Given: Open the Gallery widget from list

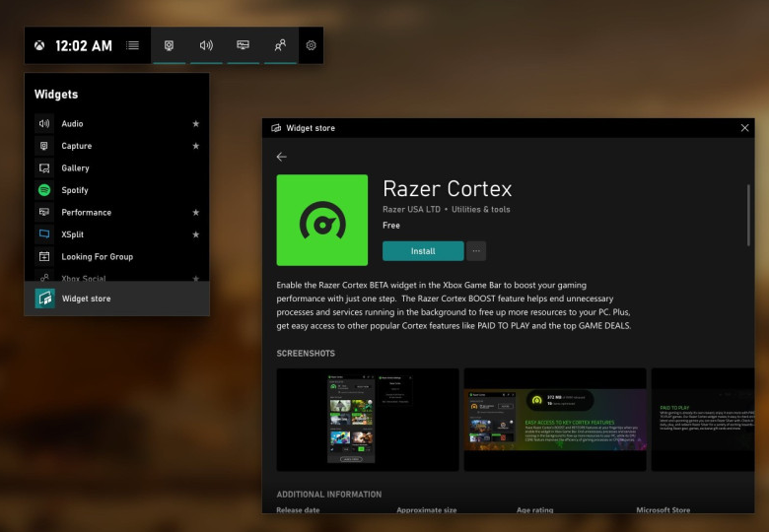Looking at the screenshot, I should [116, 168].
